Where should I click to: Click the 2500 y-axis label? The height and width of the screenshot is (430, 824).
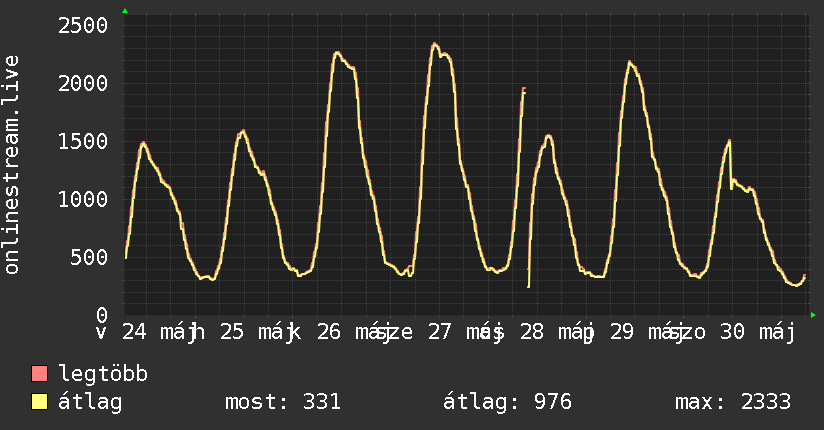(x=83, y=25)
